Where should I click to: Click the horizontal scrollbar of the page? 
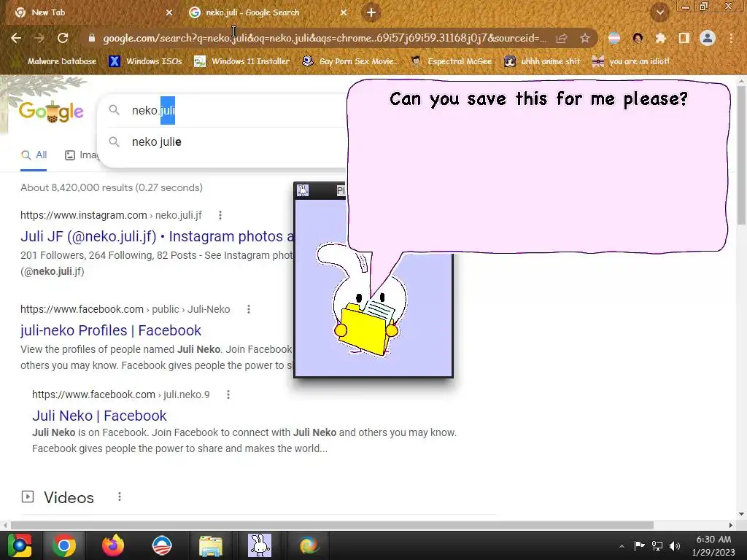point(332,525)
